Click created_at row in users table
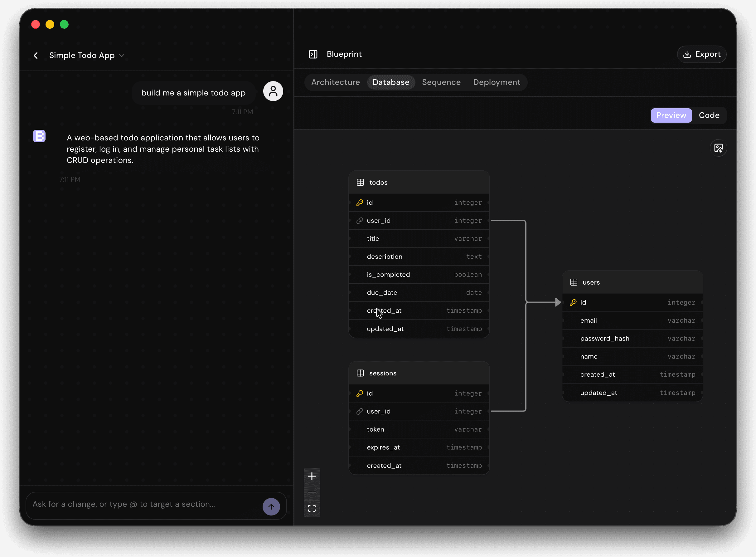 pos(632,374)
